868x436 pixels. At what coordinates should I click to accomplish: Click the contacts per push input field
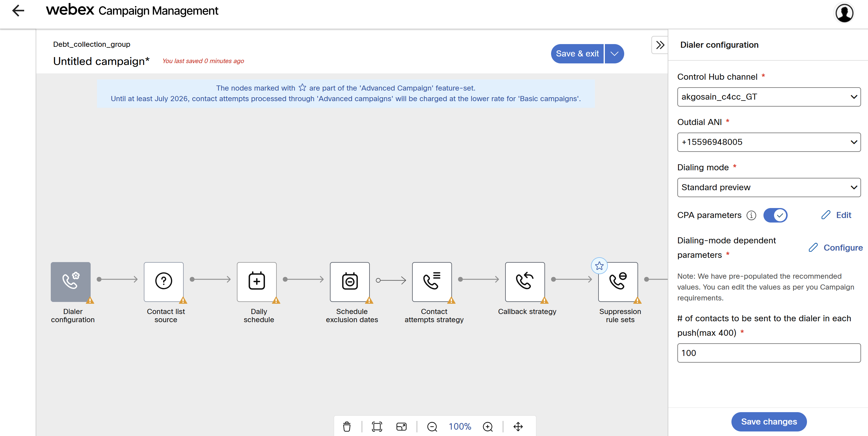click(x=769, y=353)
